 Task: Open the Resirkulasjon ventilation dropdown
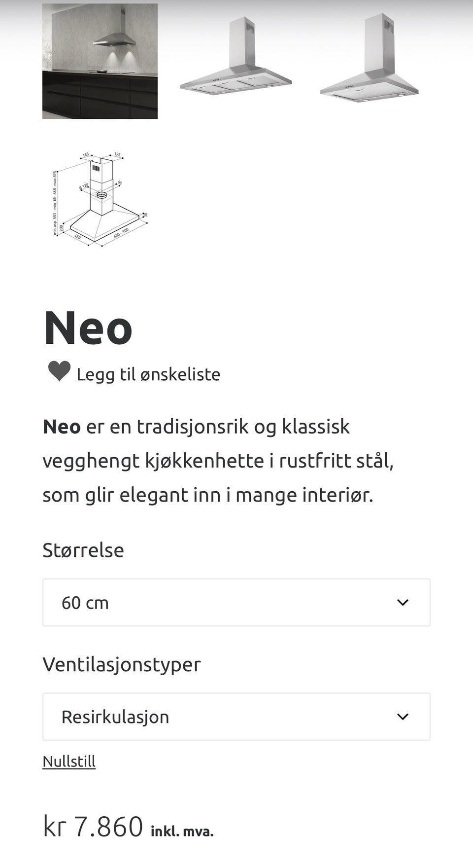236,717
